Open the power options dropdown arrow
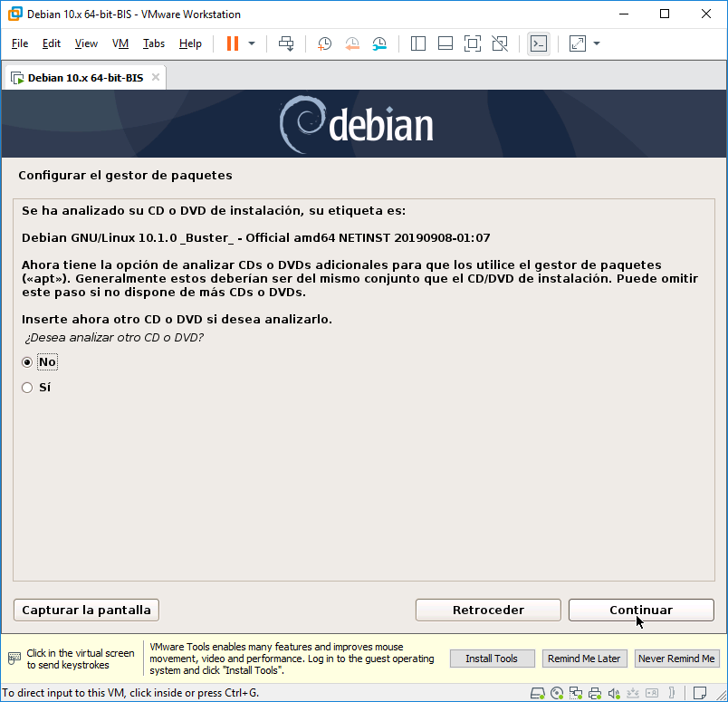Image resolution: width=728 pixels, height=702 pixels. [x=252, y=43]
